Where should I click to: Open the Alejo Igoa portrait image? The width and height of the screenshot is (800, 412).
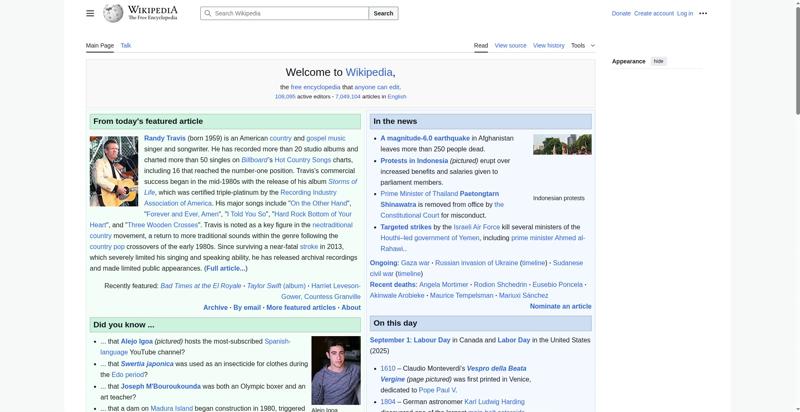coord(336,370)
